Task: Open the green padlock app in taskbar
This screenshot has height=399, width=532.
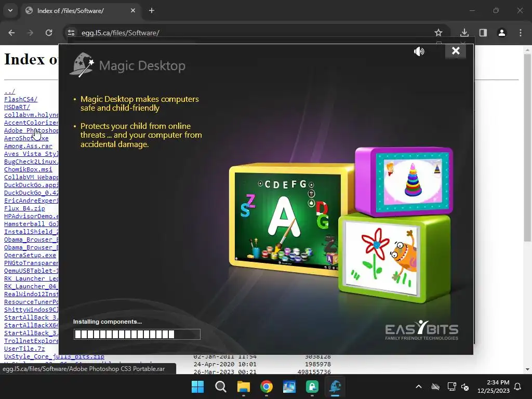Action: click(x=312, y=387)
